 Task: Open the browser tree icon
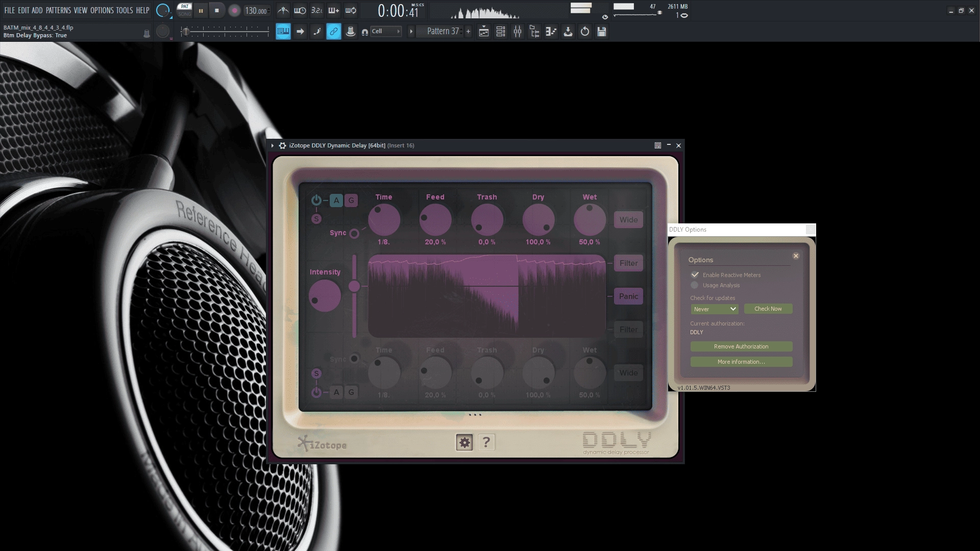(x=534, y=32)
